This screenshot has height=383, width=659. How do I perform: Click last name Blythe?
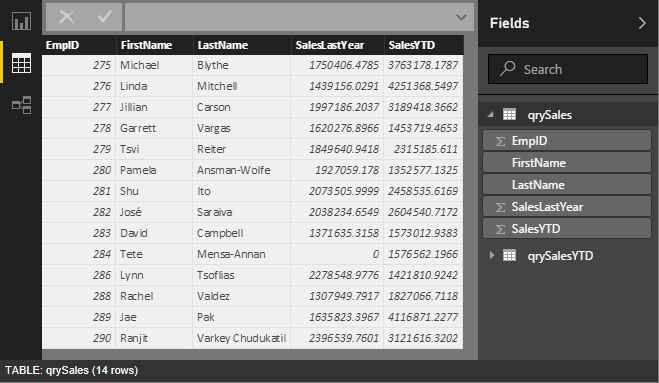(x=213, y=65)
